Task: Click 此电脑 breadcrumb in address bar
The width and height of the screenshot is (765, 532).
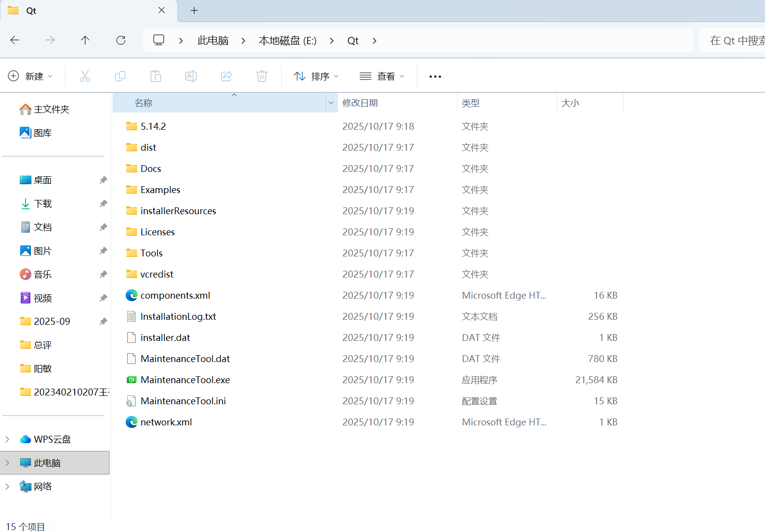Action: click(x=213, y=41)
